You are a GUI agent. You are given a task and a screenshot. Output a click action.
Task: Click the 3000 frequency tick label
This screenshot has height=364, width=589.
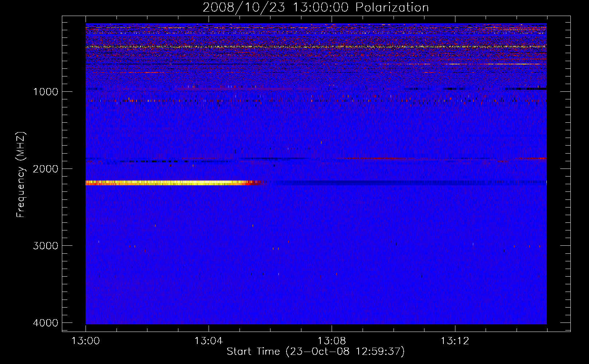click(46, 246)
